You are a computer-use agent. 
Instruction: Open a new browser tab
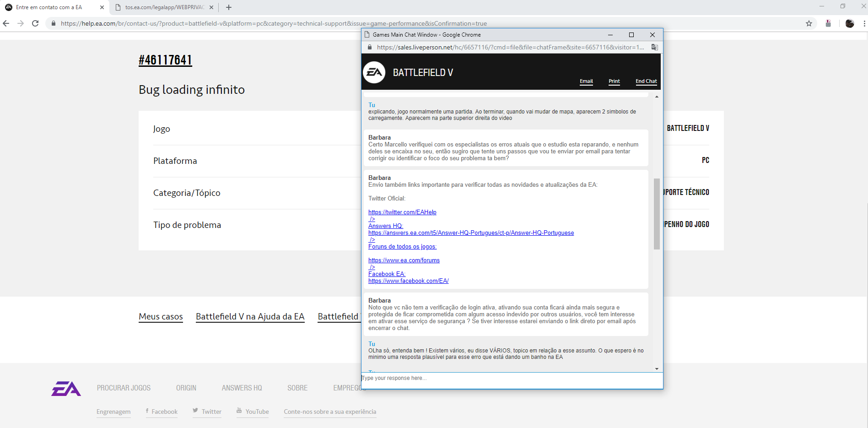(229, 7)
